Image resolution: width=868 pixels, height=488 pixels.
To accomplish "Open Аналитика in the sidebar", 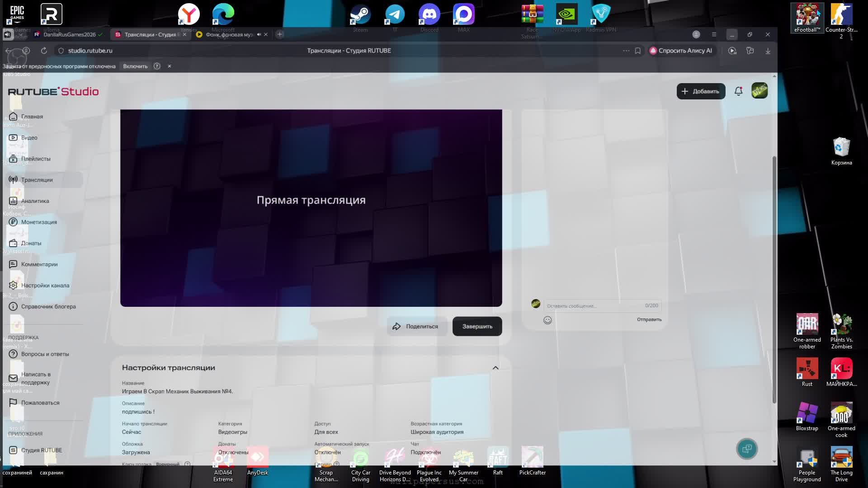I will click(35, 201).
